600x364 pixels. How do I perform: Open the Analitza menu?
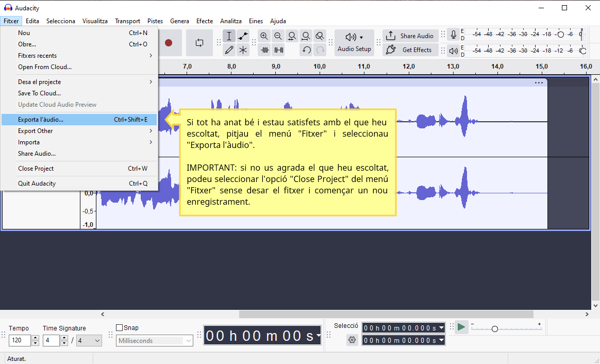pos(231,21)
